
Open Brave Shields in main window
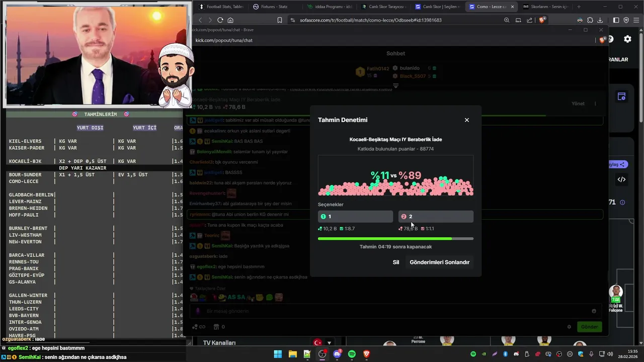pos(542,20)
